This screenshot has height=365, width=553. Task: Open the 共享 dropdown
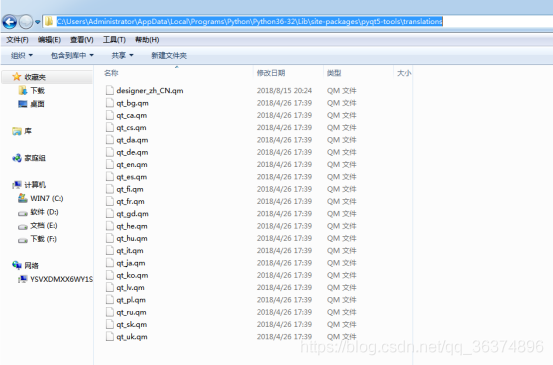(122, 55)
